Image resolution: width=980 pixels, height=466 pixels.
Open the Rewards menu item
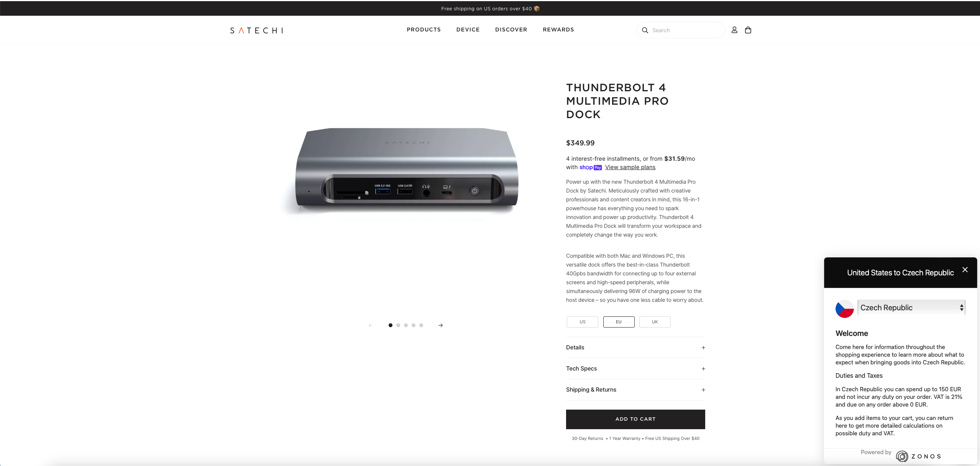point(558,30)
